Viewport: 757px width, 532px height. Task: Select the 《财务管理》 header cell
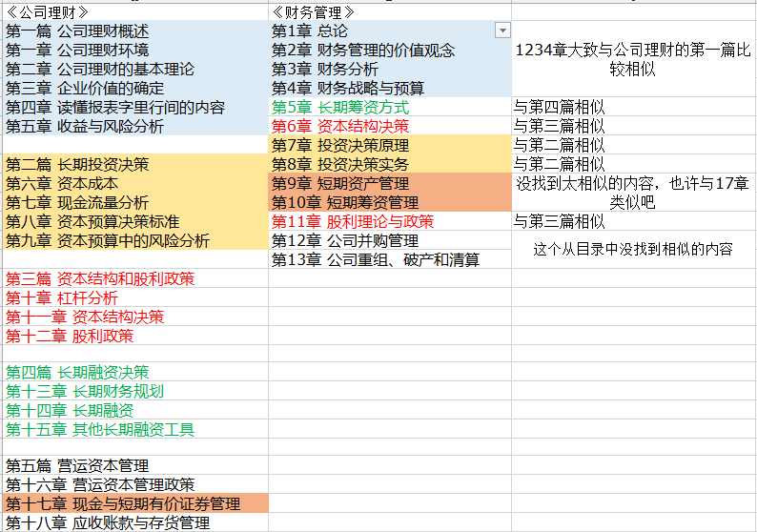tap(390, 12)
